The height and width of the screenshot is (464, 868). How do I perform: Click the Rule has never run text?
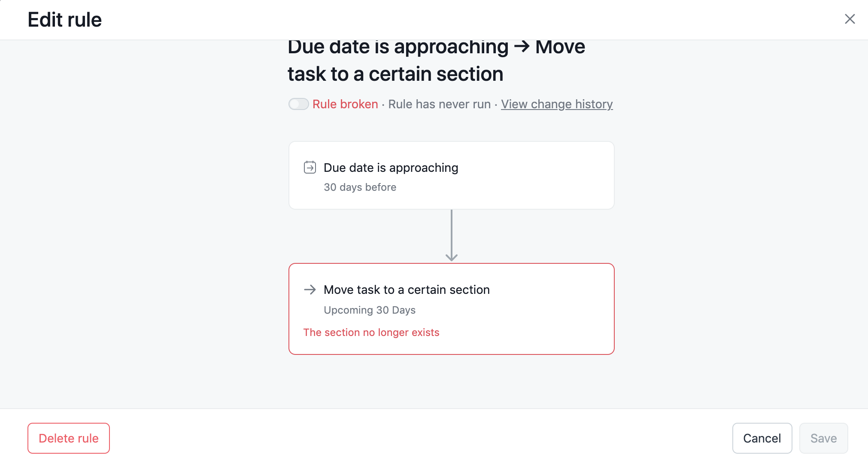tap(439, 104)
